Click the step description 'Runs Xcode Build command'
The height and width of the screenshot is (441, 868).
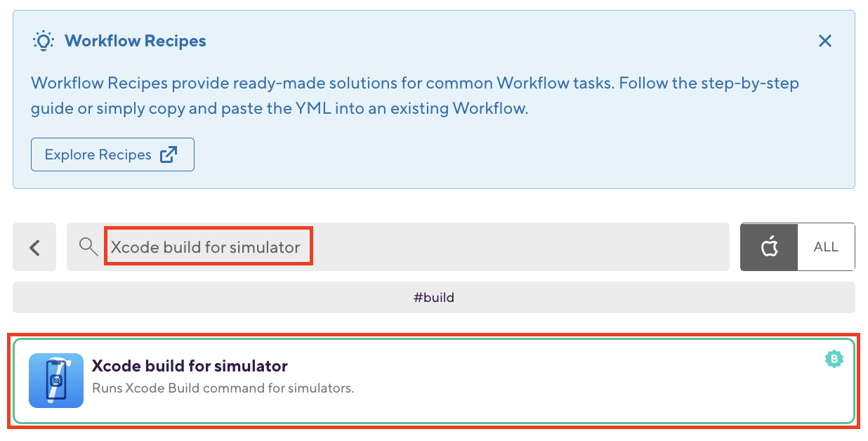pos(223,388)
